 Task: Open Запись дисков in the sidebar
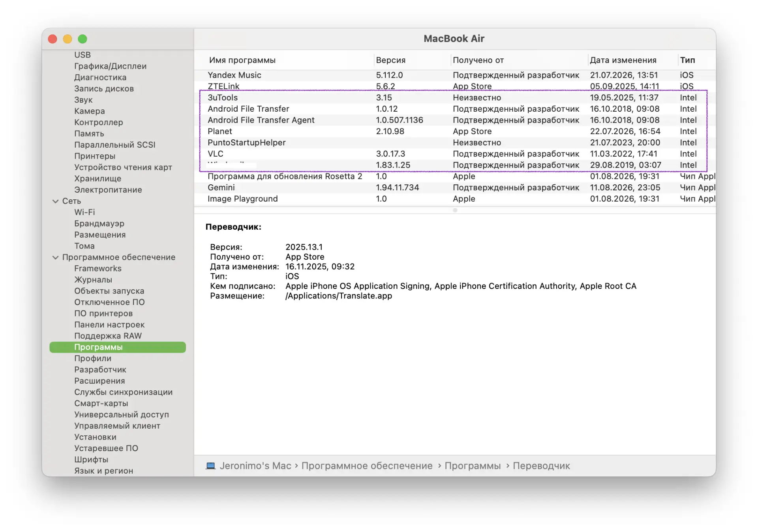click(x=104, y=89)
